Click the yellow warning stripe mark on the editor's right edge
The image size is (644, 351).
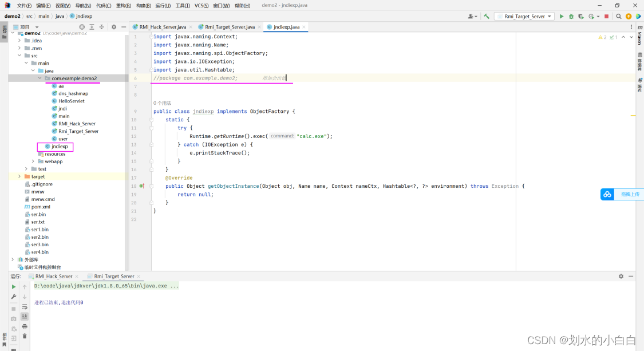633,116
